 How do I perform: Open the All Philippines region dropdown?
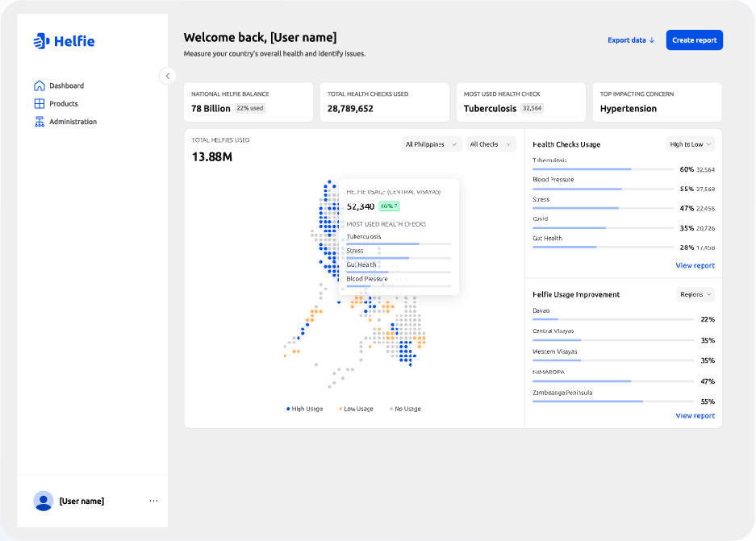(432, 144)
